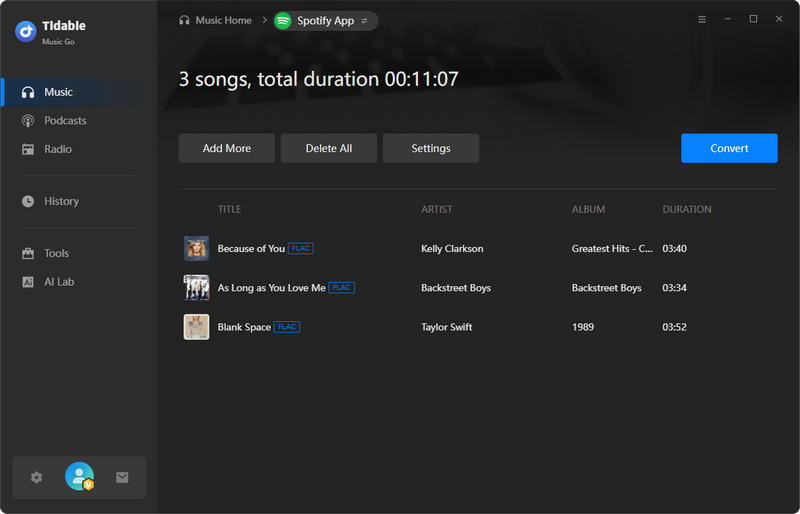Open conversion Settings button

tap(431, 148)
